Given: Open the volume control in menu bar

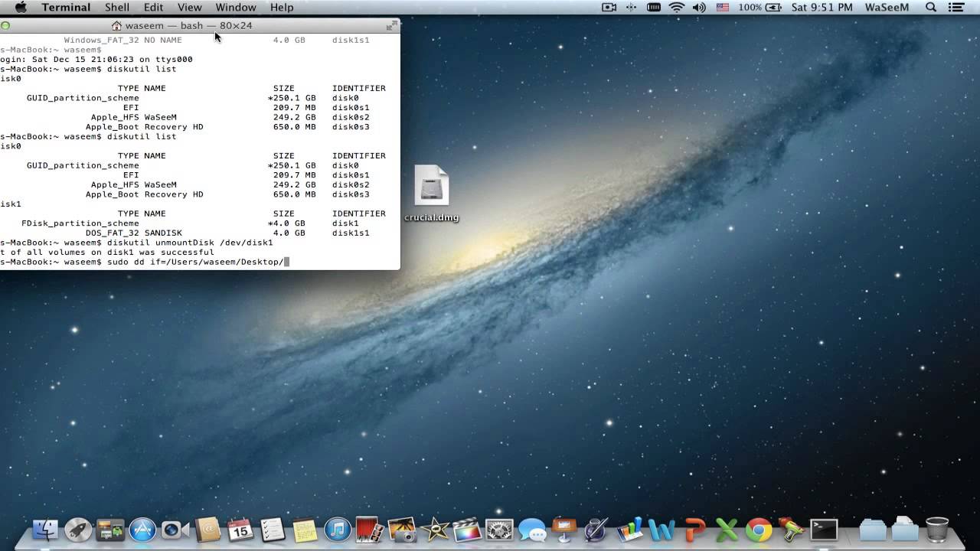Looking at the screenshot, I should (x=699, y=7).
